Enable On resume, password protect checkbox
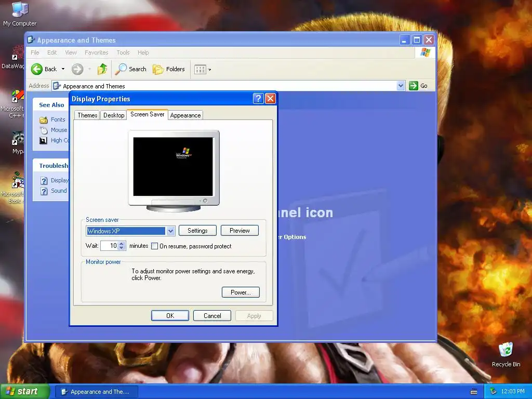This screenshot has height=399, width=532. 154,246
